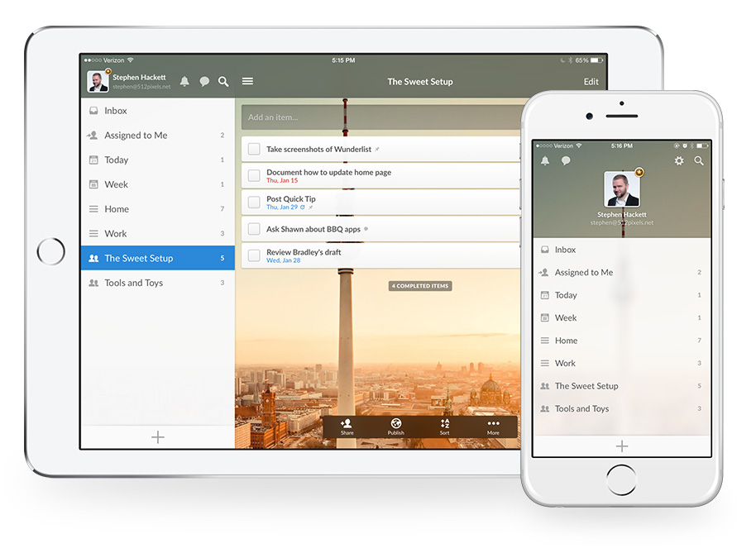Tap the notifications bell on iPhone
Viewport: 756px width, 553px height.
[x=545, y=160]
